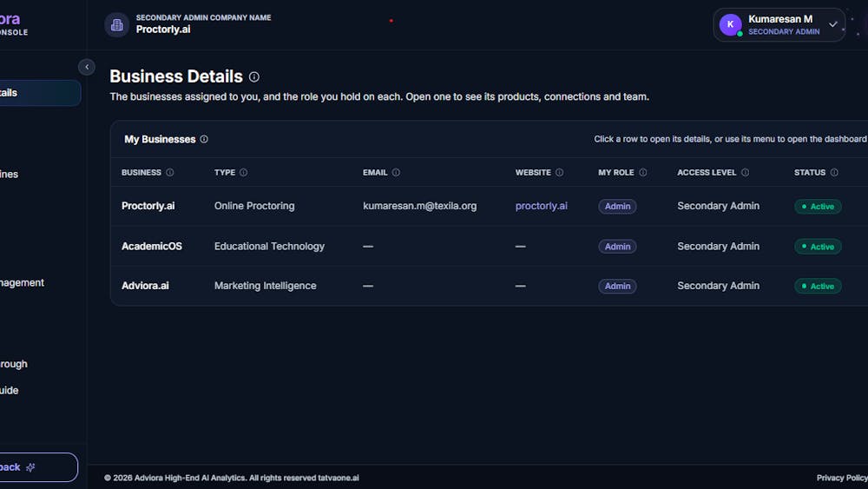This screenshot has height=489, width=868.
Task: Select the highlighted Details sidebar item
Action: [39, 92]
